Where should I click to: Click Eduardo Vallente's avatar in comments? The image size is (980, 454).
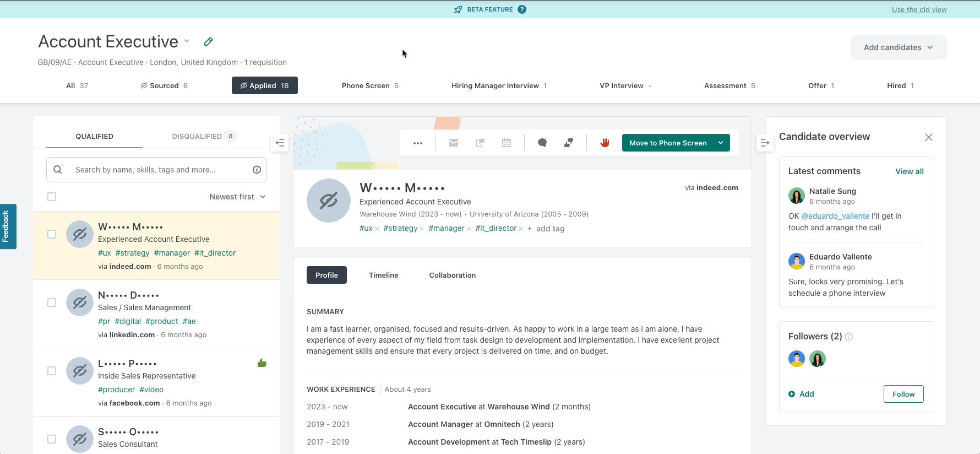point(797,261)
